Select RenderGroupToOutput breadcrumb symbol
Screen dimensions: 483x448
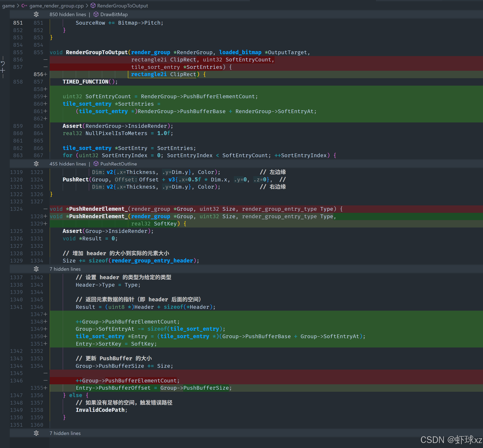point(122,6)
